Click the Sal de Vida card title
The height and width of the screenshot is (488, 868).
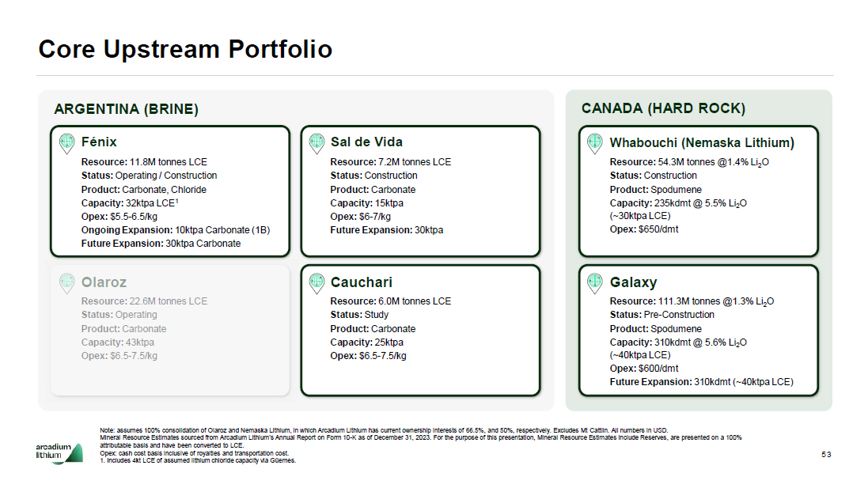366,142
